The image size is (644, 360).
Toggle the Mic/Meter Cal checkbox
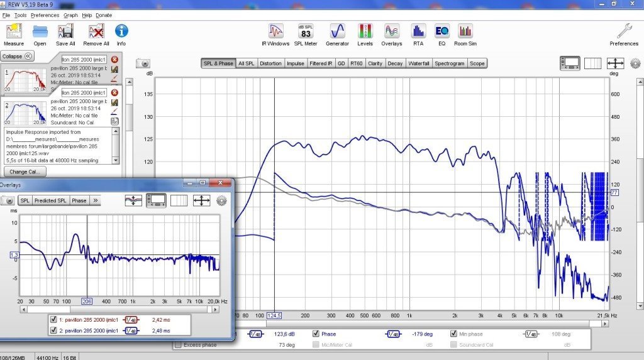click(316, 345)
